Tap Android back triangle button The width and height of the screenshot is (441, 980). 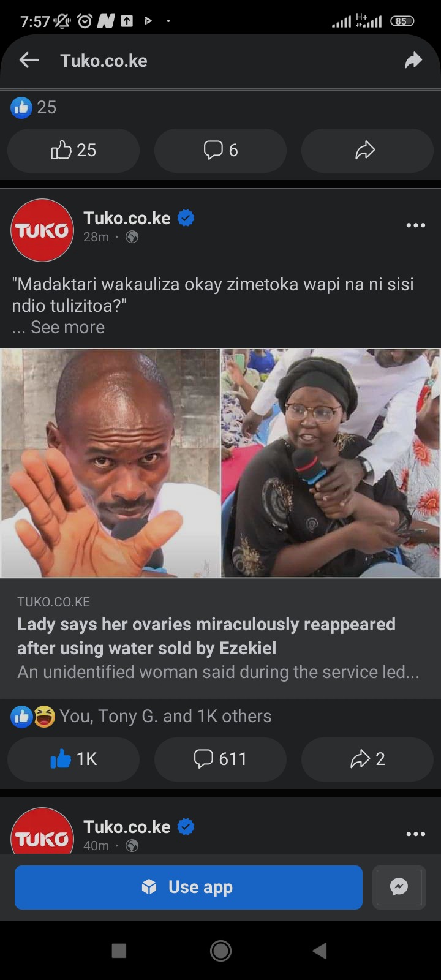click(320, 951)
